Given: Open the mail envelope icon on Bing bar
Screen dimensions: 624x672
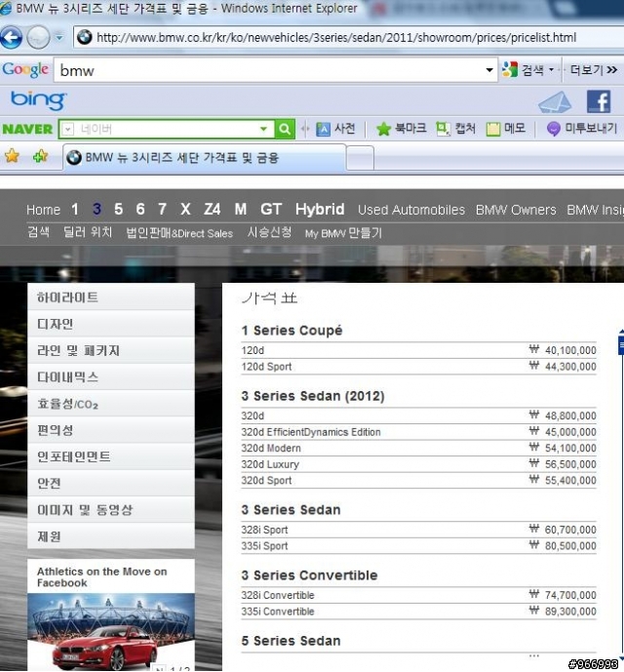Looking at the screenshot, I should (x=555, y=102).
